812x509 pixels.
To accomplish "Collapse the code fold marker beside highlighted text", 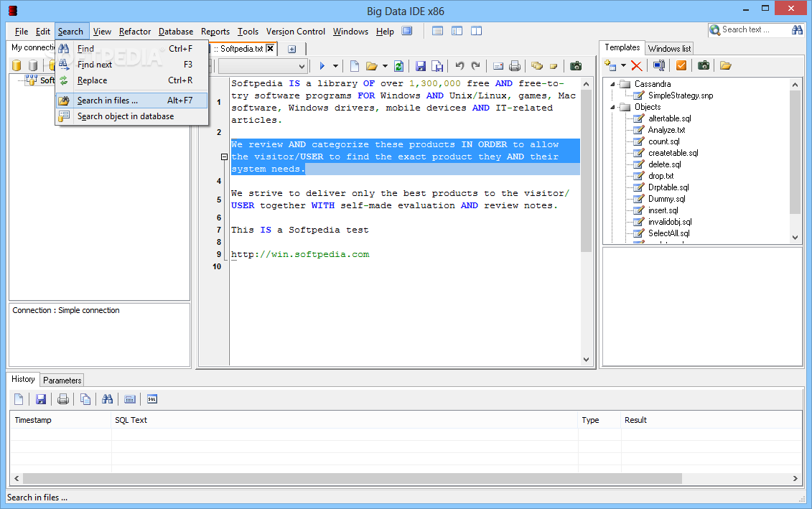I will [x=224, y=157].
